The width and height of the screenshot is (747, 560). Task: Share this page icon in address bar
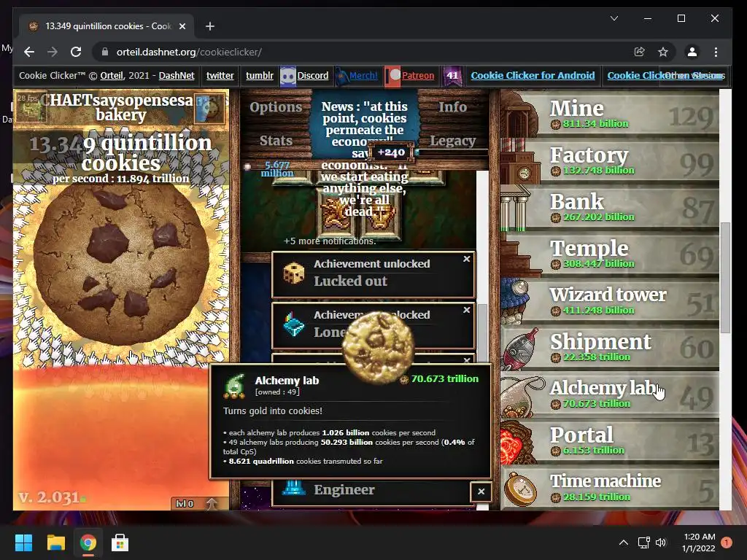click(639, 52)
